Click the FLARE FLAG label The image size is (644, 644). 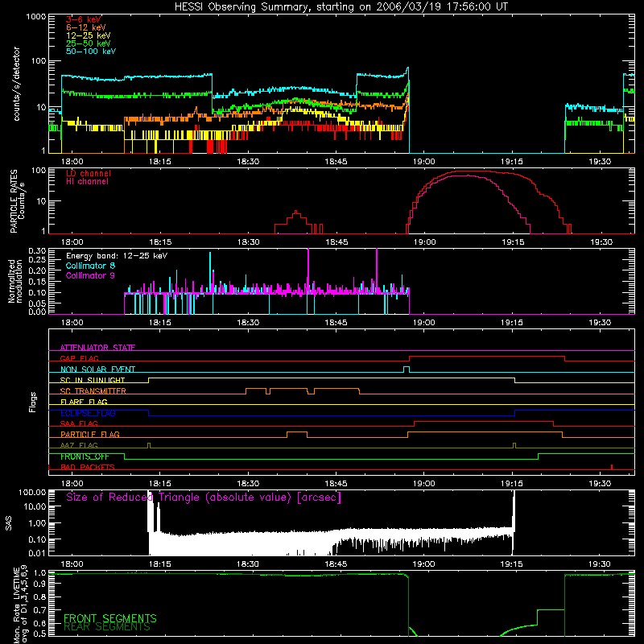(x=84, y=402)
